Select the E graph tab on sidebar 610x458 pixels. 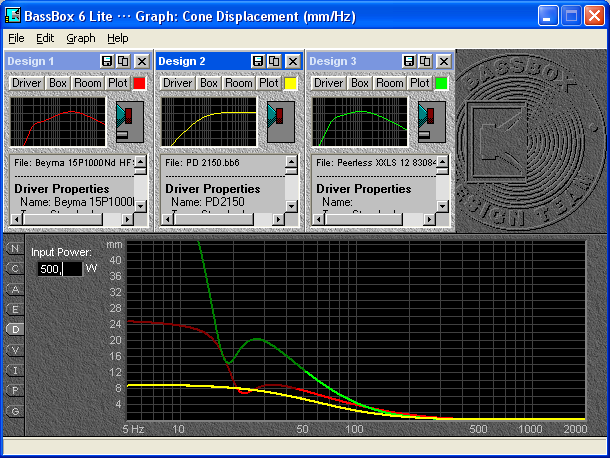[x=15, y=309]
